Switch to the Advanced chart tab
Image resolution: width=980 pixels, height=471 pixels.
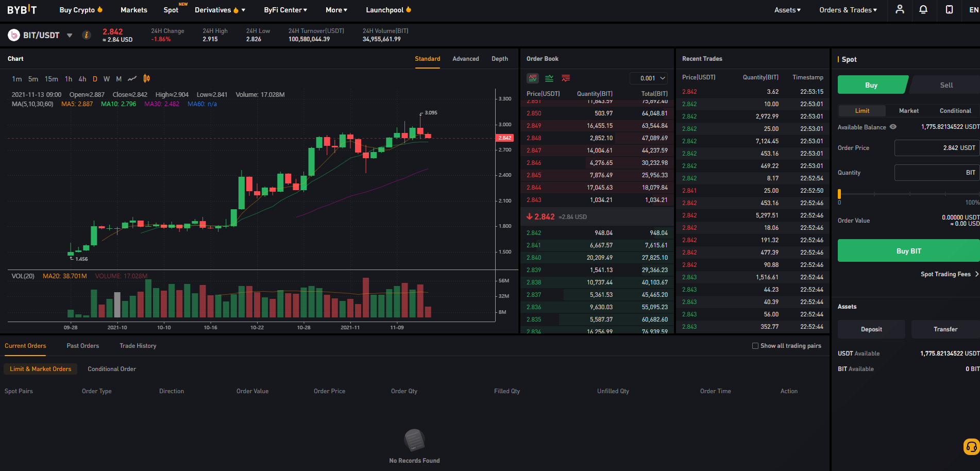pos(466,59)
